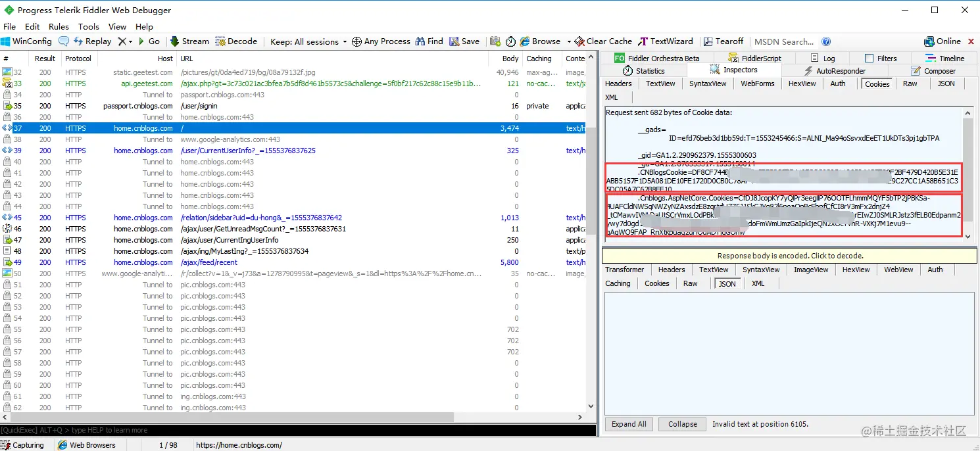
Task: Select session 47 /ajax/user/CurrentIngUserInfo row
Action: (293, 240)
